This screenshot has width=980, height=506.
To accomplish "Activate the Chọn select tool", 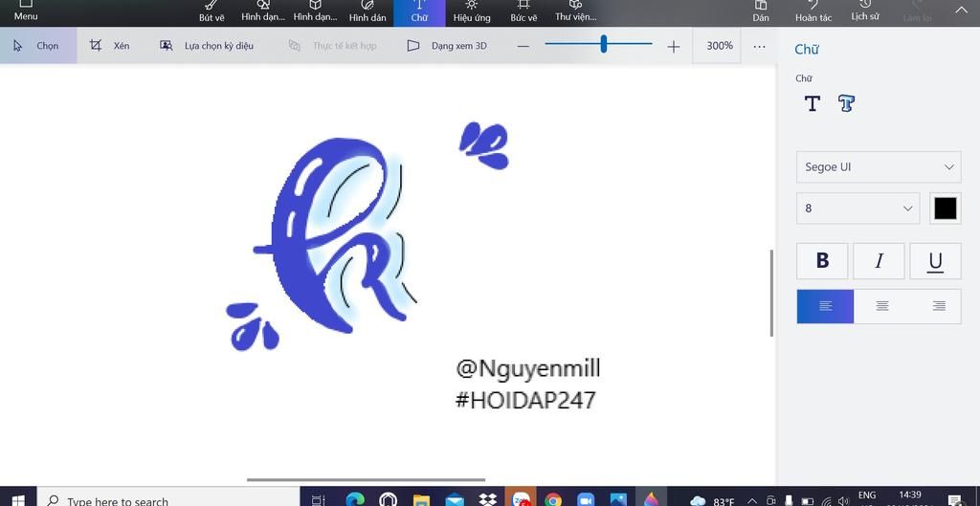I will click(x=38, y=46).
